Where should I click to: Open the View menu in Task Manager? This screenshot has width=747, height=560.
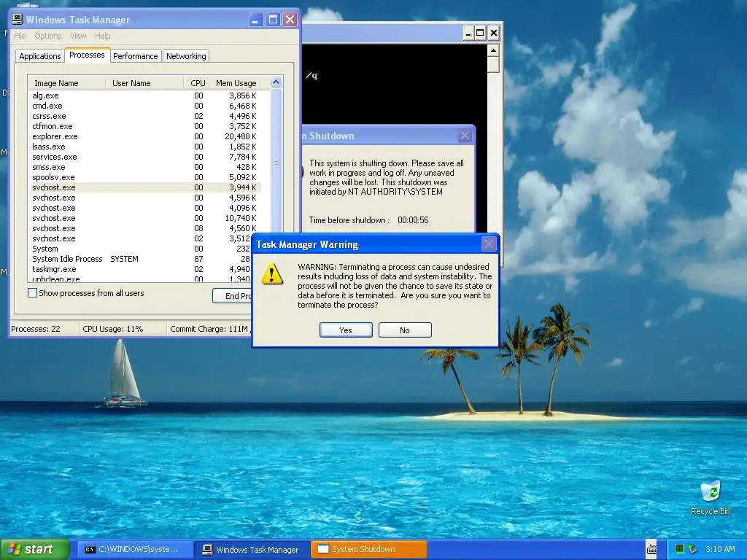(x=78, y=36)
